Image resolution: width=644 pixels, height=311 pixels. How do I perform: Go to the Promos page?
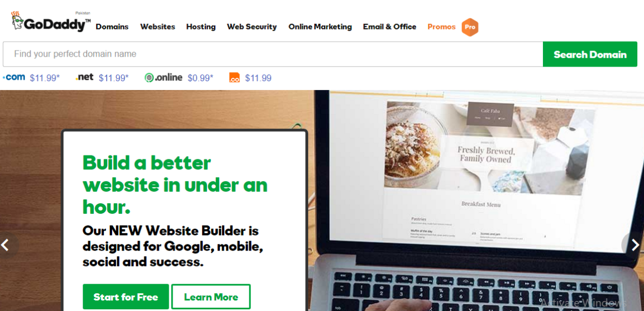point(441,27)
